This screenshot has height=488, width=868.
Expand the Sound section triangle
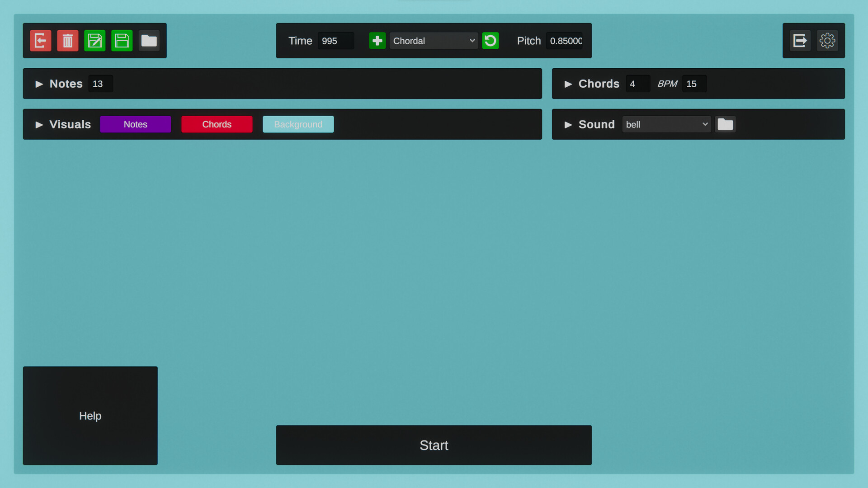568,125
